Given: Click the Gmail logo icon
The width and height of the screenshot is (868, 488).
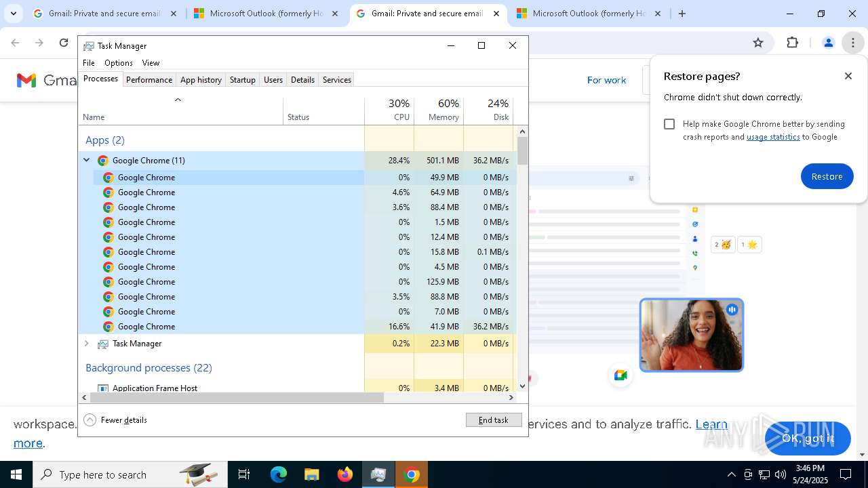Looking at the screenshot, I should click(x=26, y=81).
